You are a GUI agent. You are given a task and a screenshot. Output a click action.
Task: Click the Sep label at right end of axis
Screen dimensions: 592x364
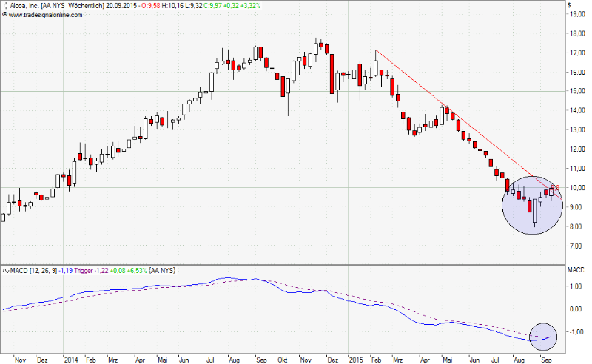pos(545,358)
